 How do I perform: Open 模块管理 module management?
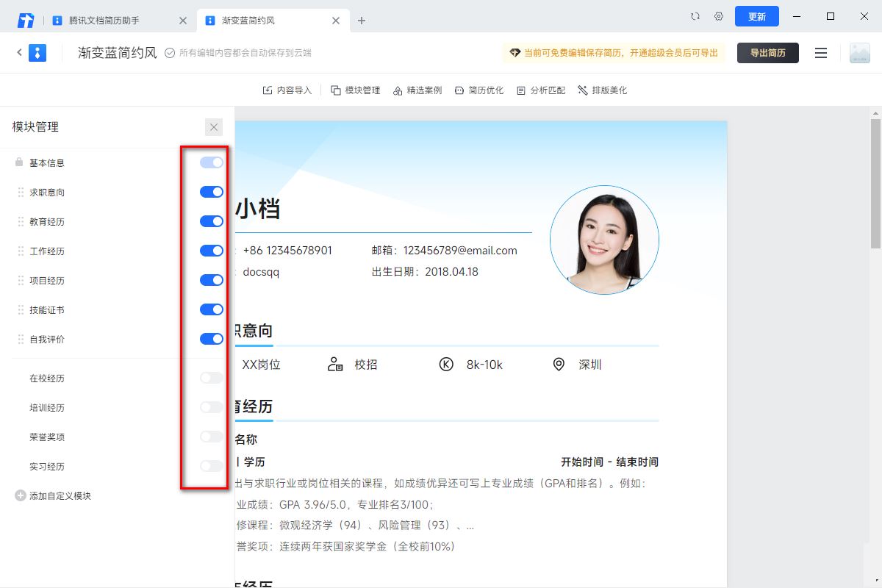coord(356,90)
